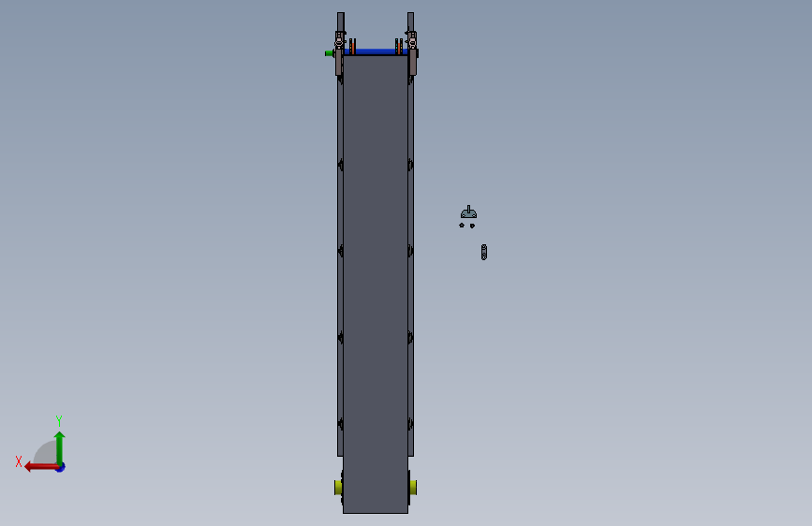Select the yellow roller end at bottom right

[413, 488]
